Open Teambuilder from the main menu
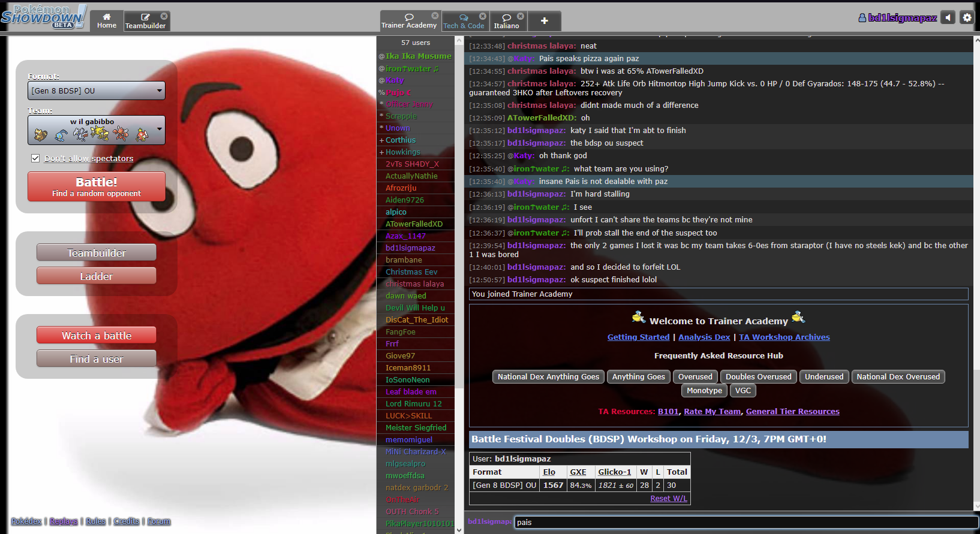980x534 pixels. click(x=96, y=253)
